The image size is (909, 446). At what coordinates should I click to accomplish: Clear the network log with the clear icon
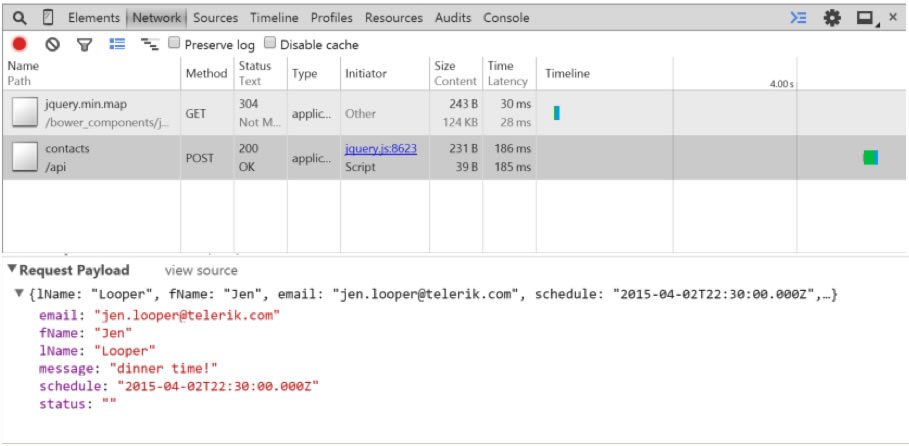pyautogui.click(x=53, y=44)
